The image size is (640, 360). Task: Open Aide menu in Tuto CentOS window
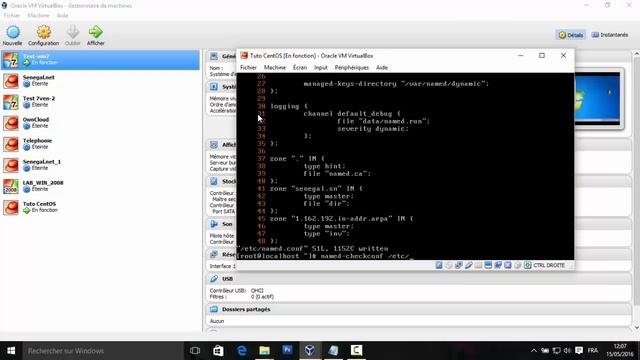[x=382, y=68]
